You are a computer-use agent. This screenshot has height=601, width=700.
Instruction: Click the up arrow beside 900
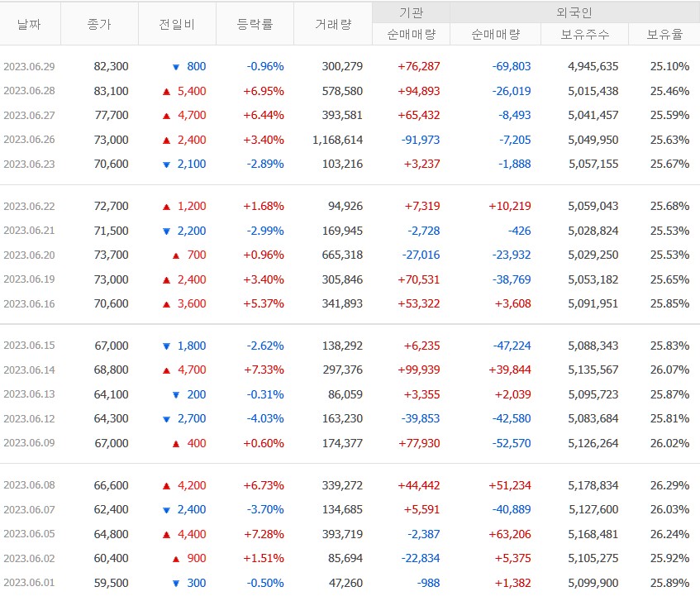pos(176,559)
